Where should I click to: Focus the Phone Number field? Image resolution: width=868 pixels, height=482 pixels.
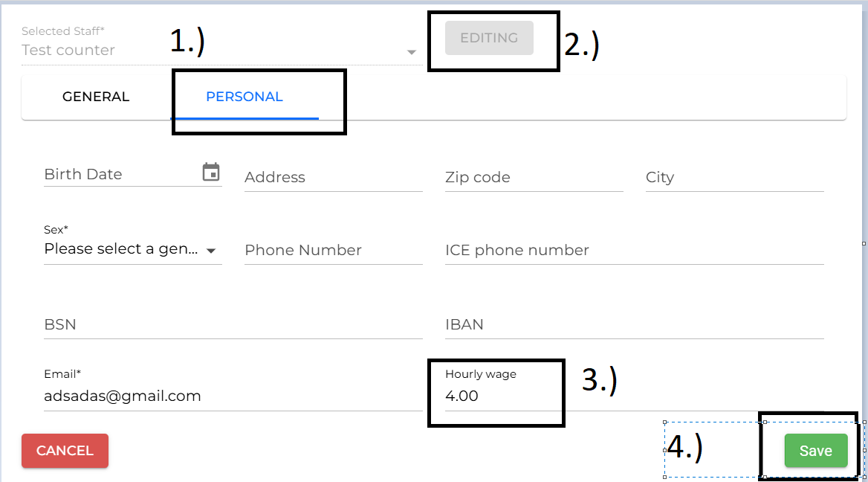tap(333, 251)
